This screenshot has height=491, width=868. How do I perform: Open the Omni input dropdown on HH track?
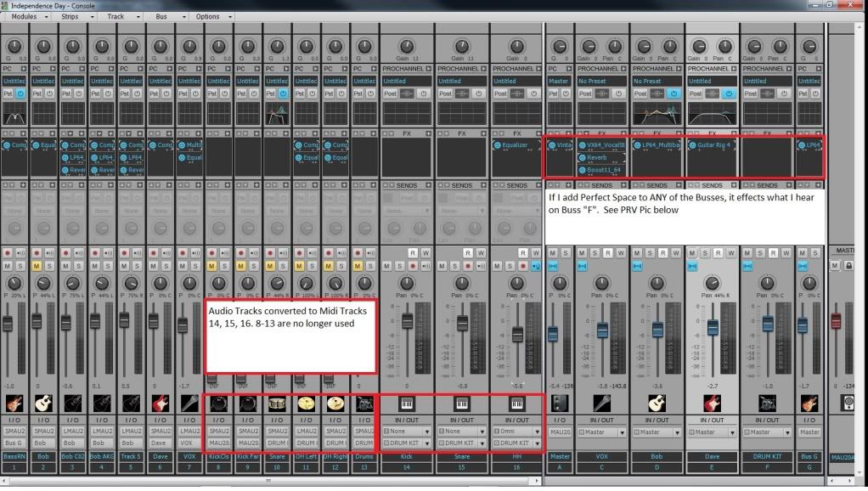click(x=516, y=432)
